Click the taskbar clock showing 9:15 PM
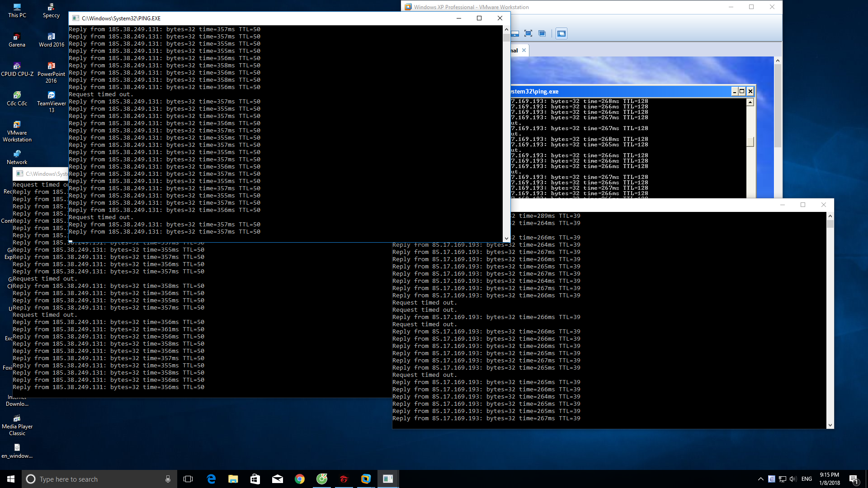Image resolution: width=868 pixels, height=488 pixels. point(829,479)
